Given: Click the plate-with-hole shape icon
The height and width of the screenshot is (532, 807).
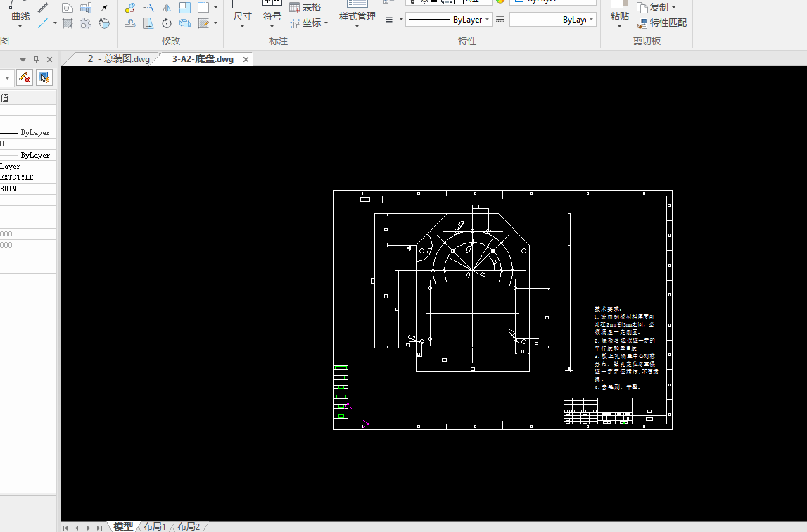Looking at the screenshot, I should click(x=67, y=7).
